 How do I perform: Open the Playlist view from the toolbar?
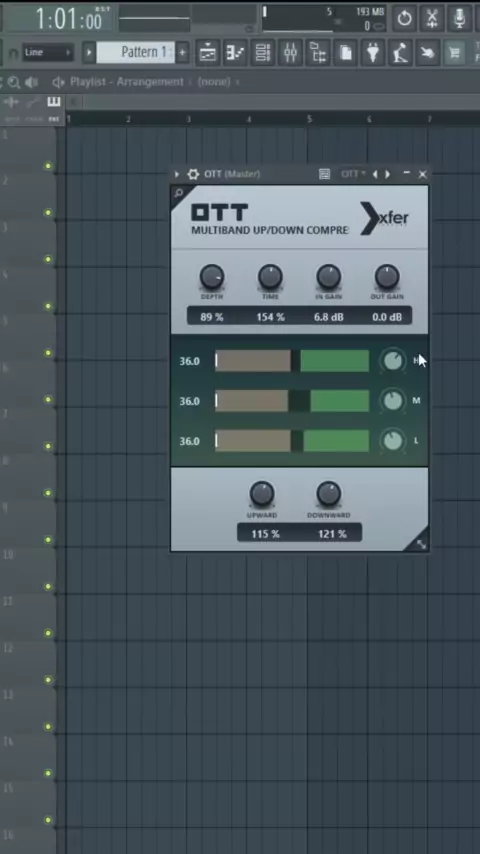(x=208, y=53)
